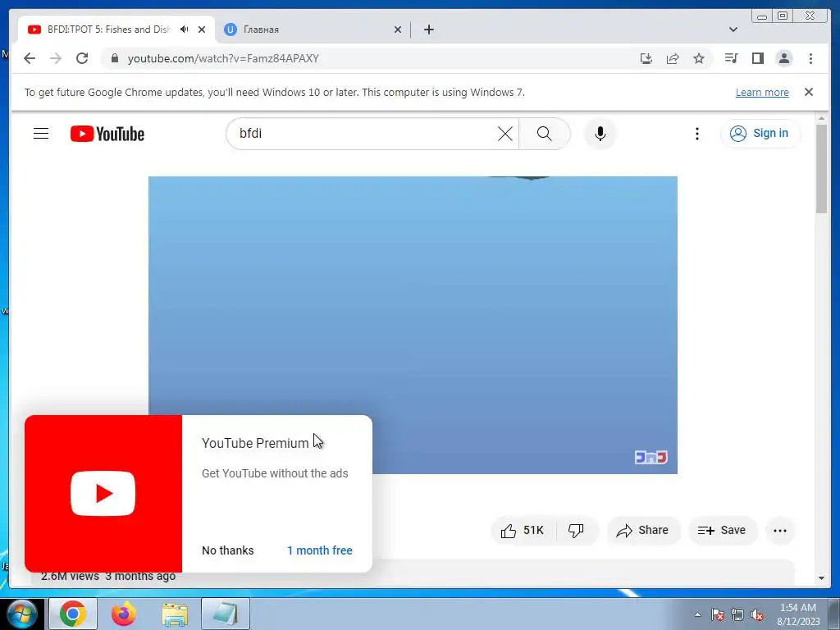Screen dimensions: 840x630
Task: Dislike this video
Action: pos(577,531)
